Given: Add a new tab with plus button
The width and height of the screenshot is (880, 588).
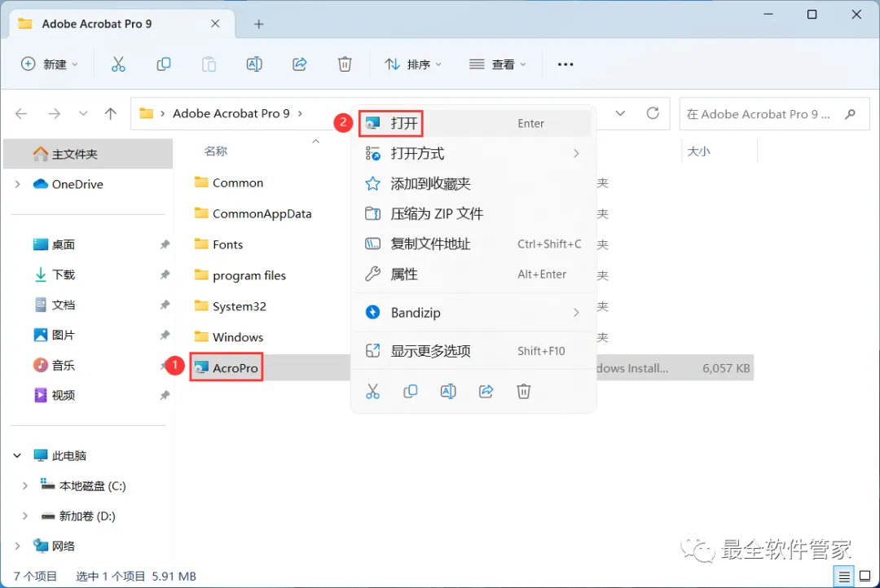Looking at the screenshot, I should (258, 24).
